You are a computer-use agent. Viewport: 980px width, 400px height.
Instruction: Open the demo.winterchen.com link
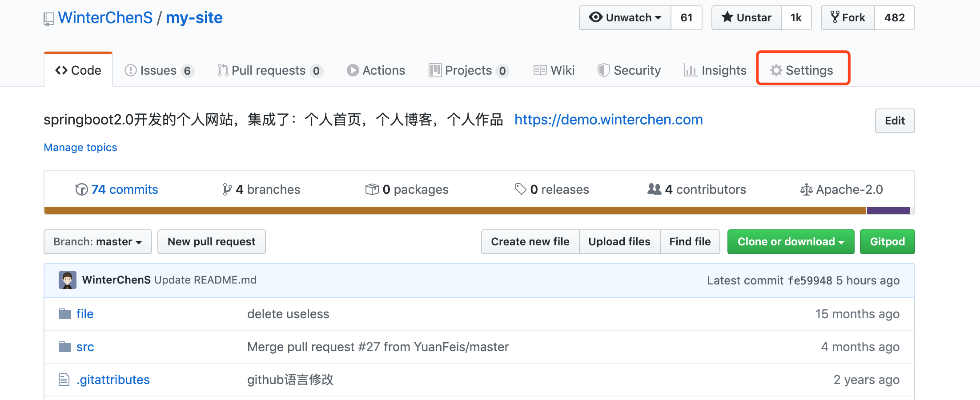(x=608, y=120)
